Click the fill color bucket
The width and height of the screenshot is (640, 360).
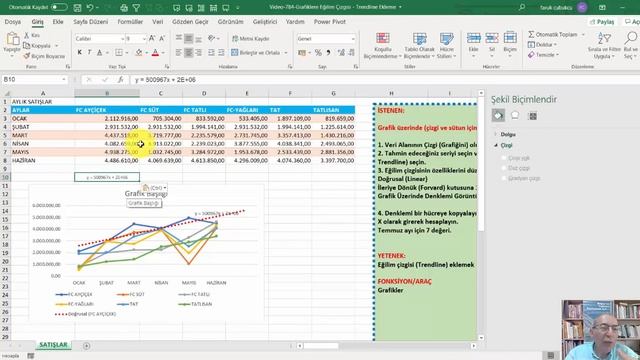pyautogui.click(x=139, y=52)
